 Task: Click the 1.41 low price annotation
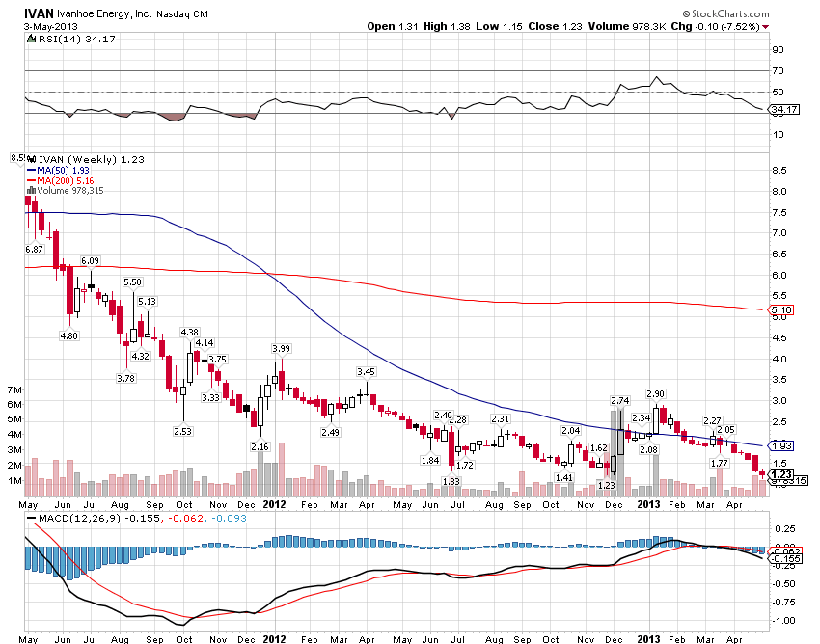[x=564, y=478]
